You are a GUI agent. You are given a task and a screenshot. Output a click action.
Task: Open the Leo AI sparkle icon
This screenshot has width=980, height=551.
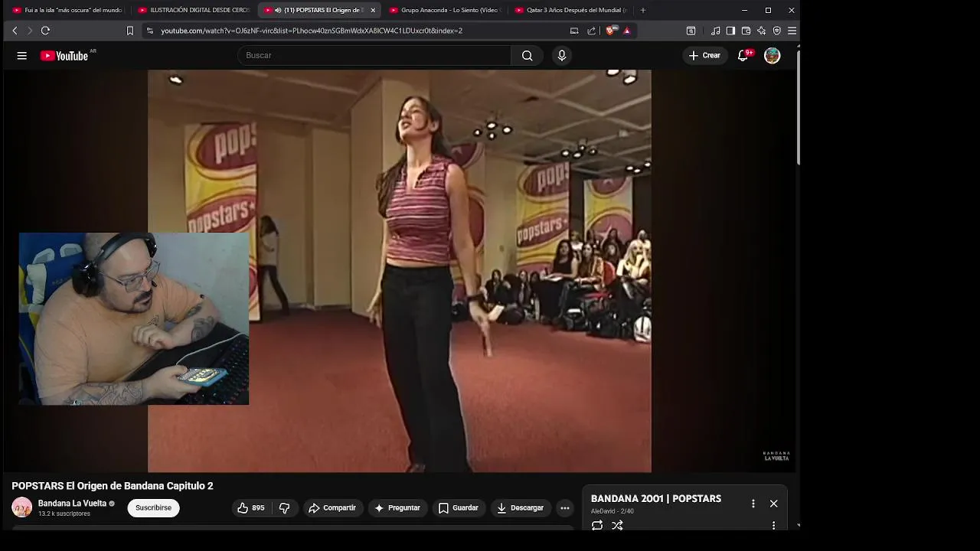[761, 31]
